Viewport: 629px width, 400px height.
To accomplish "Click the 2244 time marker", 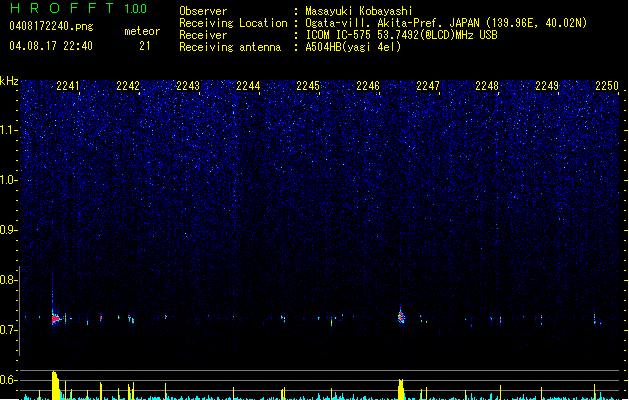I will coord(248,86).
